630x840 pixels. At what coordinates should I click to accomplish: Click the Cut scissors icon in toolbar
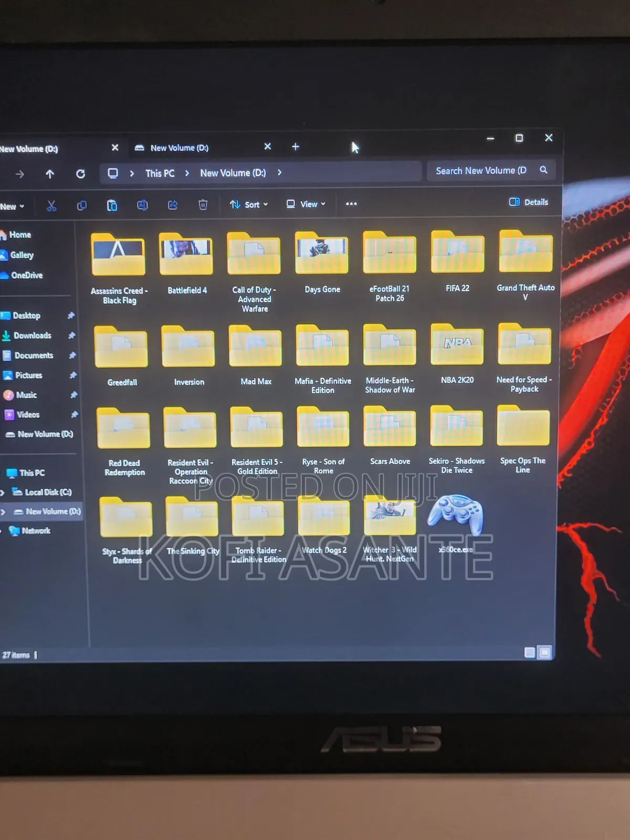51,206
